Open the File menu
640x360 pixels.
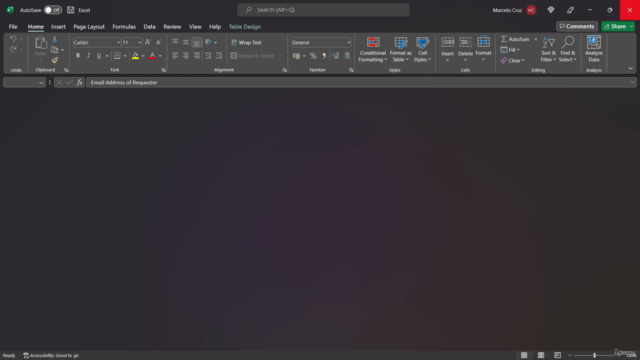pyautogui.click(x=13, y=27)
